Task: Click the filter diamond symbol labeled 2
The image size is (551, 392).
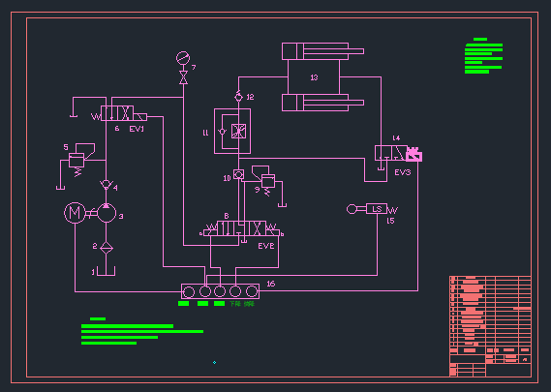Action: [x=107, y=248]
